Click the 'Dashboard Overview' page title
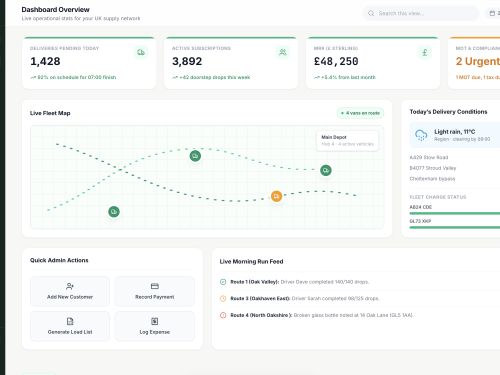The height and width of the screenshot is (375, 500). [55, 10]
